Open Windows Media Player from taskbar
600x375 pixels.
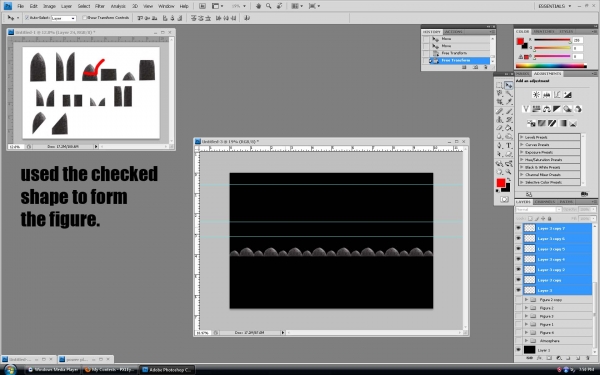(53, 370)
